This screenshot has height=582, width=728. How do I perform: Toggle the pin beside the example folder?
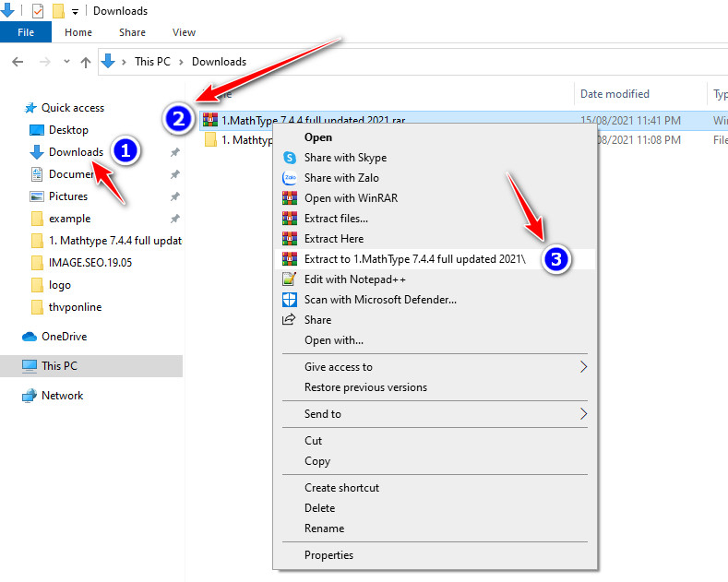click(x=174, y=219)
